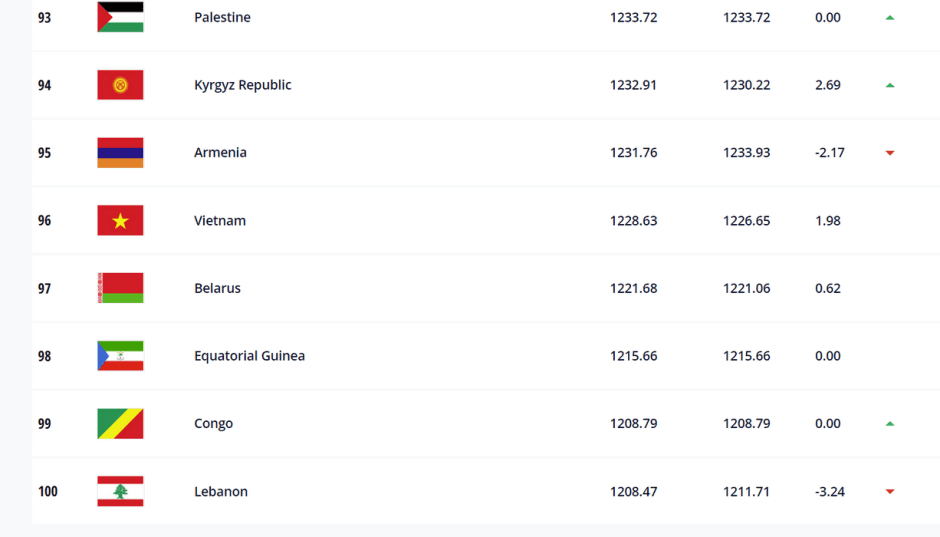Viewport: 940px width, 537px height.
Task: Click green up arrow for Congo
Action: click(x=889, y=424)
